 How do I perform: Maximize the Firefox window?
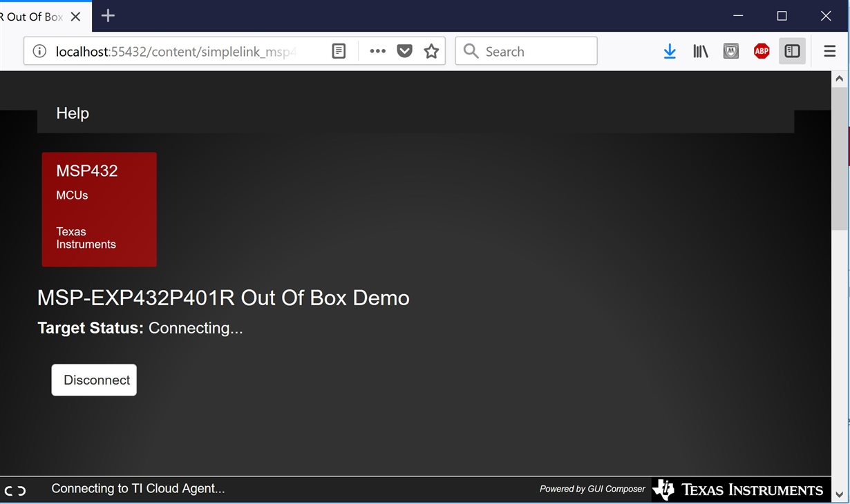782,16
